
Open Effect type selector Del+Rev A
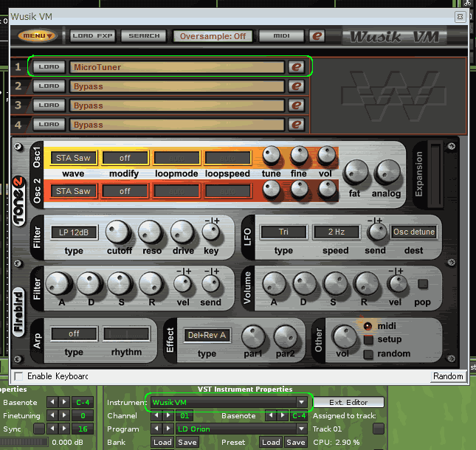pyautogui.click(x=207, y=336)
